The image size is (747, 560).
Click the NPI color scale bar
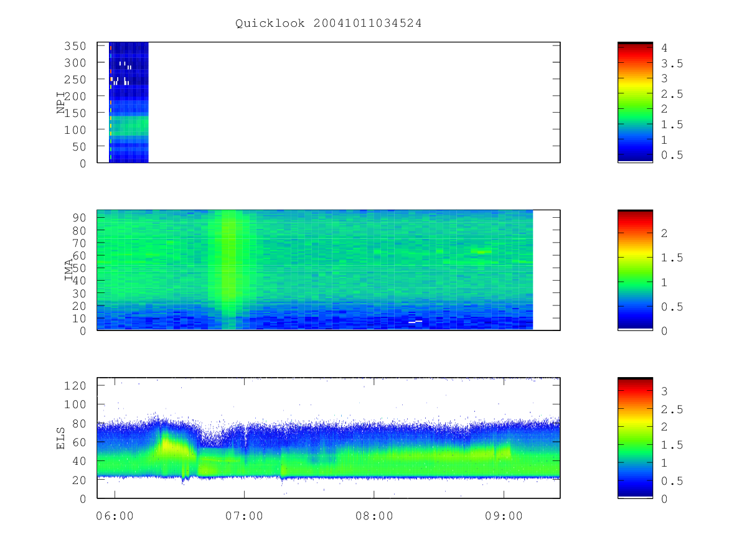pos(635,102)
